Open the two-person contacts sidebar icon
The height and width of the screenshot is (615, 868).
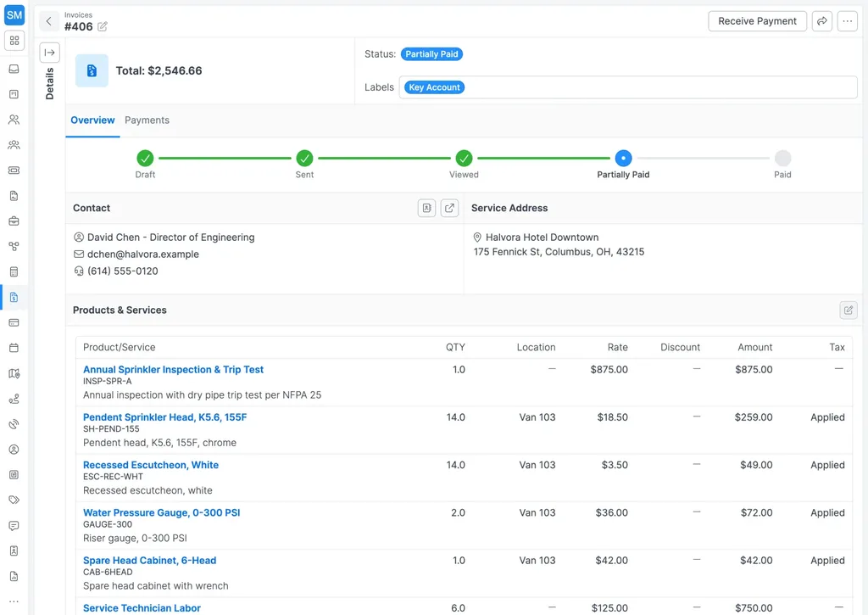click(14, 120)
